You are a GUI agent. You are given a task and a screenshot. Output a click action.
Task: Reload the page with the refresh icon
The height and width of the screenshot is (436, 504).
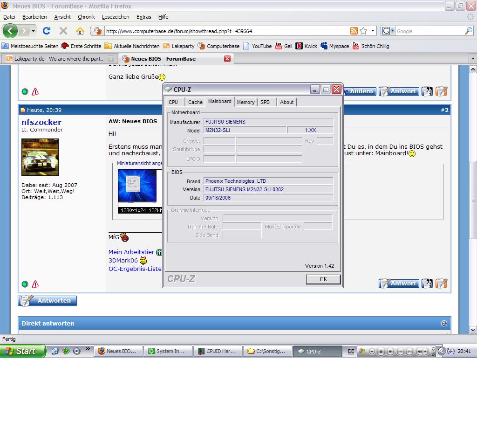tap(47, 31)
